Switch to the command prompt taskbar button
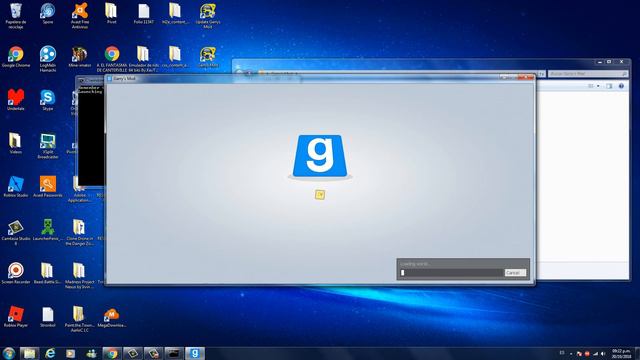The width and height of the screenshot is (640, 360). 174,353
